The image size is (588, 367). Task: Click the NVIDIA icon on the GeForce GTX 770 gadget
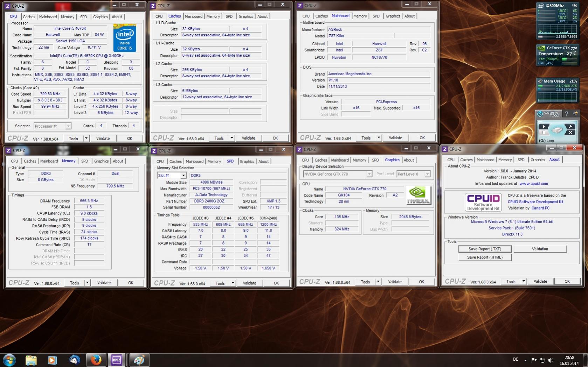[x=541, y=48]
